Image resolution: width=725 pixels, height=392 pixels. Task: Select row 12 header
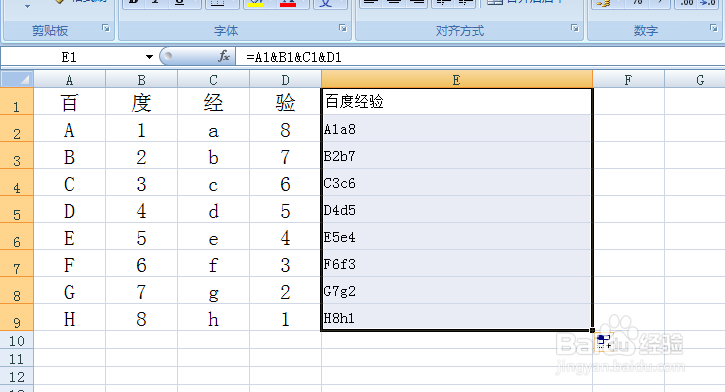(x=17, y=376)
